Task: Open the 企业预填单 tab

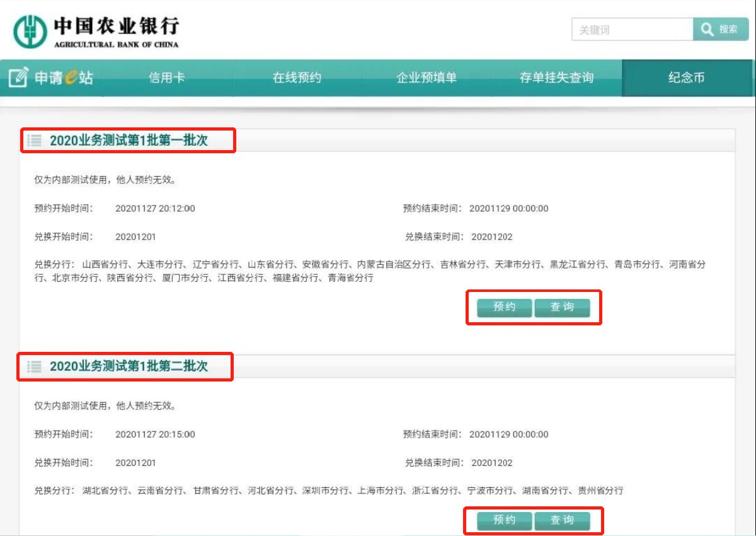Action: point(427,78)
